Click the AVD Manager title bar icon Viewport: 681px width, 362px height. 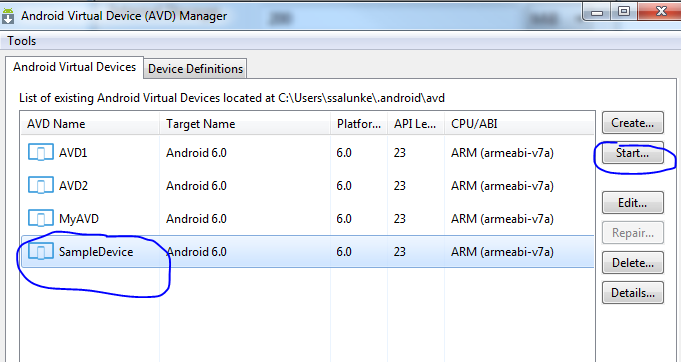[x=8, y=16]
